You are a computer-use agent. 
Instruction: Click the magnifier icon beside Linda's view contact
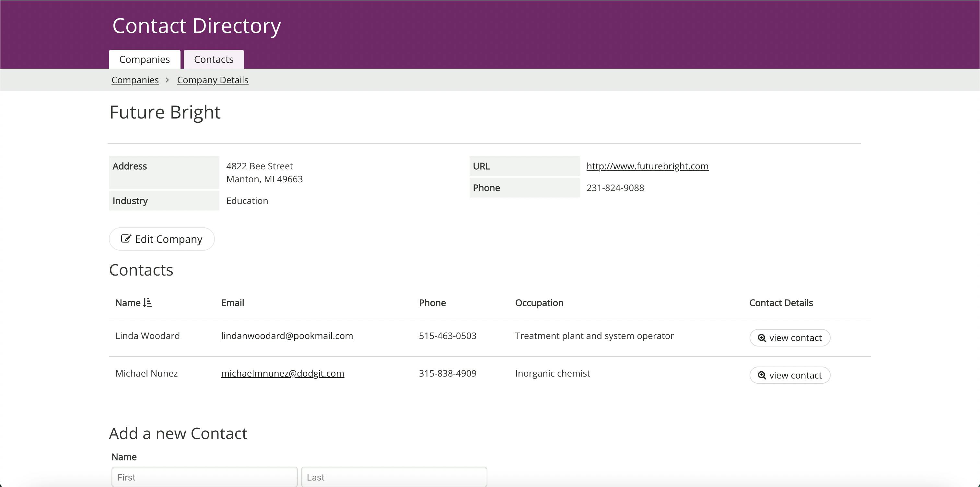[x=762, y=338]
